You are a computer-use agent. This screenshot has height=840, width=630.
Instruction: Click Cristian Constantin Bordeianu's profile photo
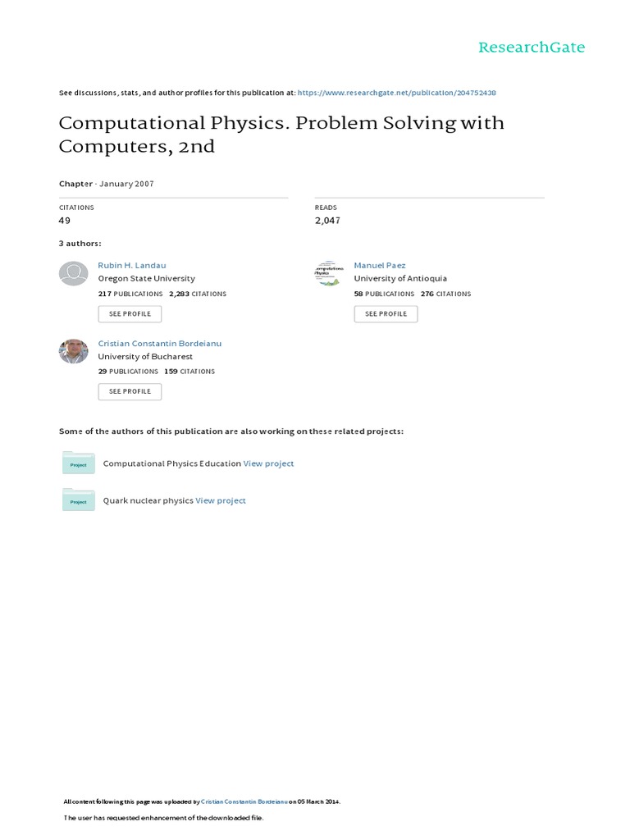pos(74,351)
